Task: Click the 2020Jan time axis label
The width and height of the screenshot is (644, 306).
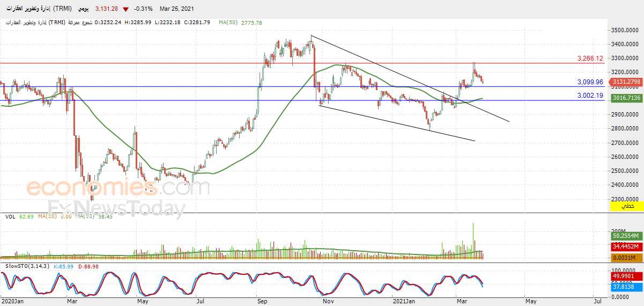Action: [x=12, y=301]
